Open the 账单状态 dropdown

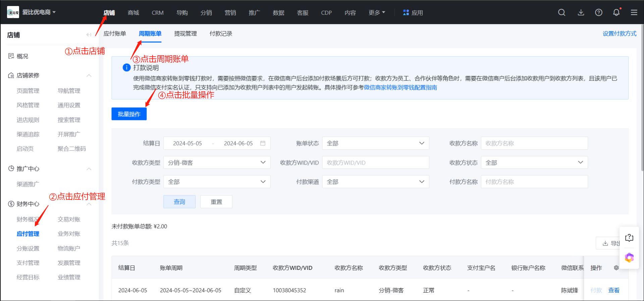(x=376, y=143)
